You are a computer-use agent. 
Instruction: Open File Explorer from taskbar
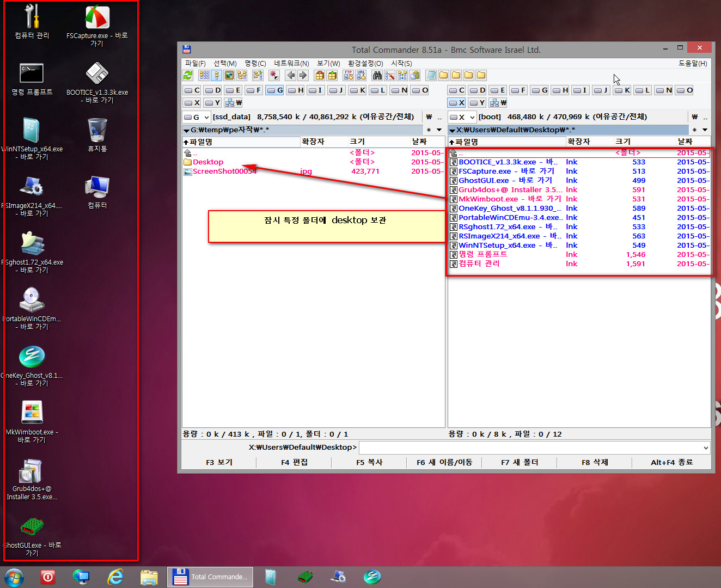pos(149,577)
